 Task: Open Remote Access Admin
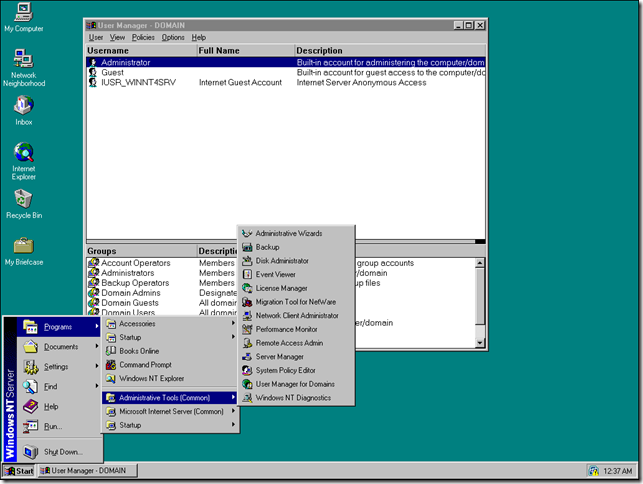(x=296, y=343)
